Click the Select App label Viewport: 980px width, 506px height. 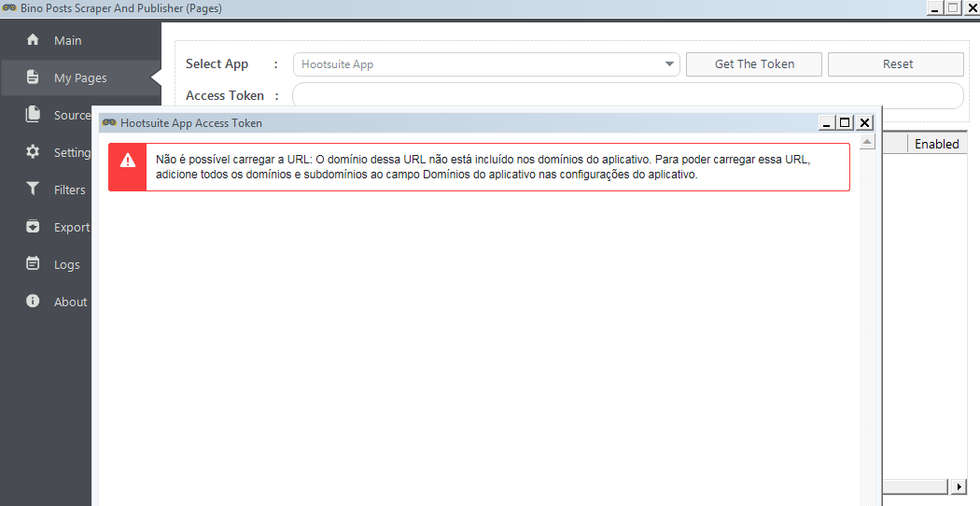pos(217,63)
